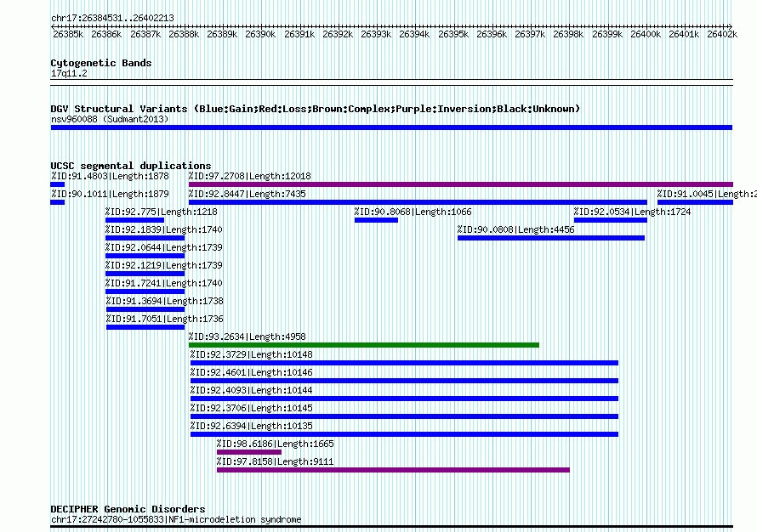Image resolution: width=757 pixels, height=532 pixels.
Task: Click the 26402k ruler tick label
Action: point(722,34)
